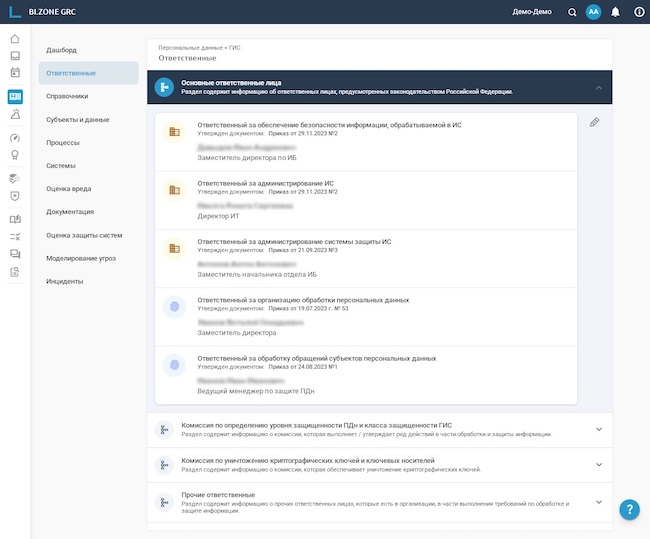Click the ГИС breadcrumb
Screen dimensions: 650x539
pyautogui.click(x=235, y=48)
